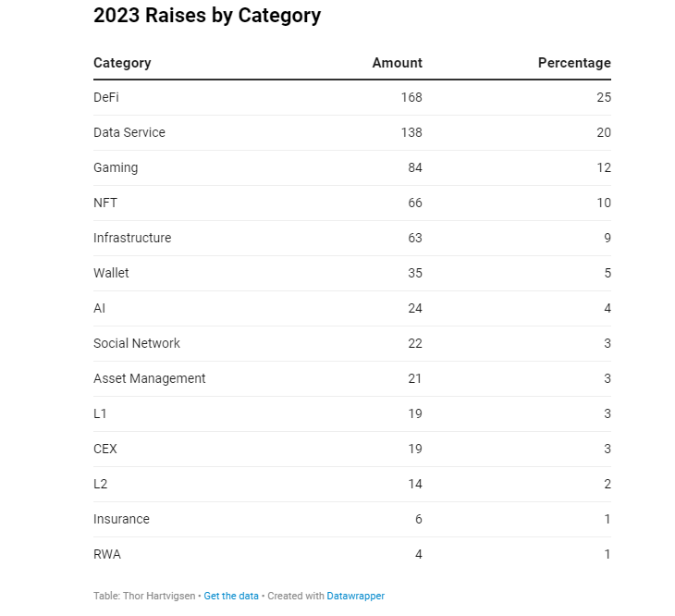675x616 pixels.
Task: Click the CEX category cell
Action: (105, 449)
